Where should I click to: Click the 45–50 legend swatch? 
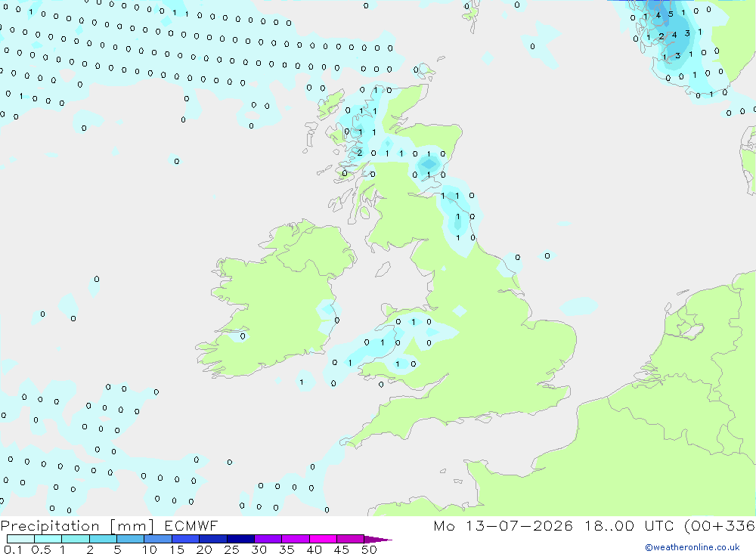pyautogui.click(x=351, y=539)
